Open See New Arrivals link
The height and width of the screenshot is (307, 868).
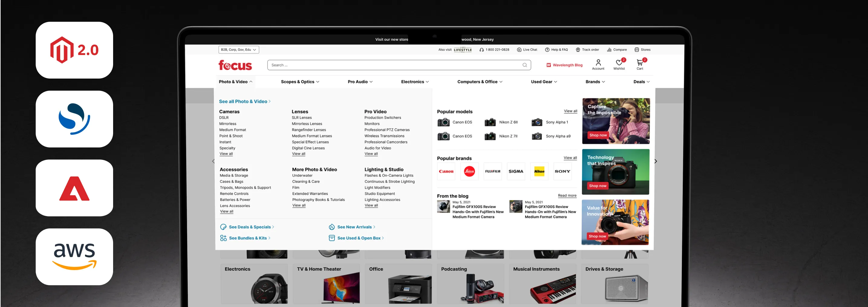point(352,227)
